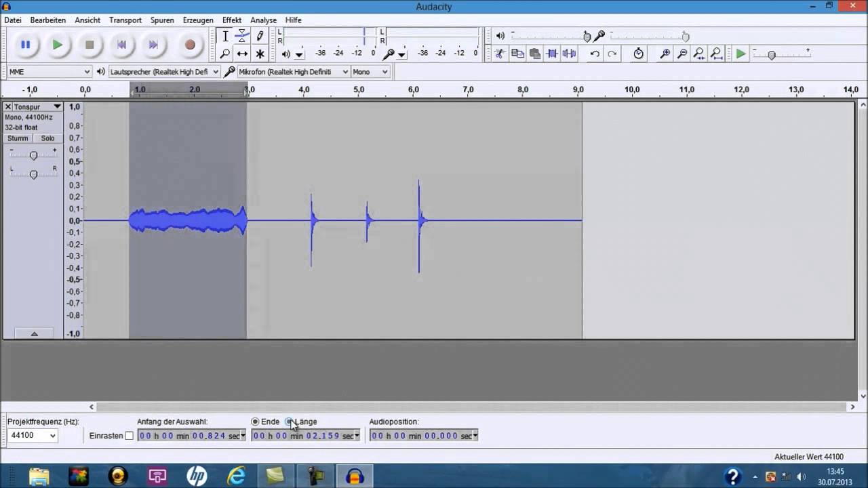This screenshot has width=868, height=488.
Task: Undo the last action
Action: point(595,54)
